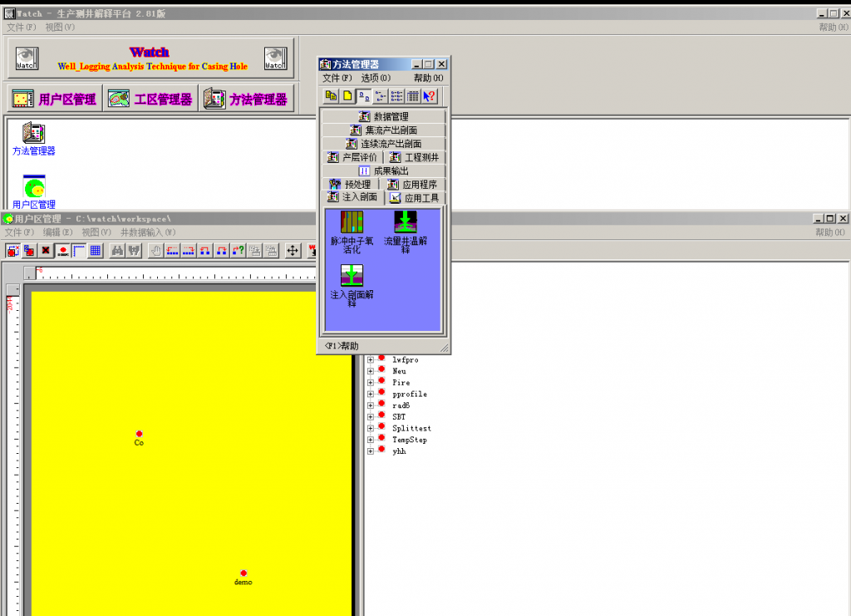Expand the SBT tree node
Image resolution: width=851 pixels, height=616 pixels.
(x=371, y=416)
